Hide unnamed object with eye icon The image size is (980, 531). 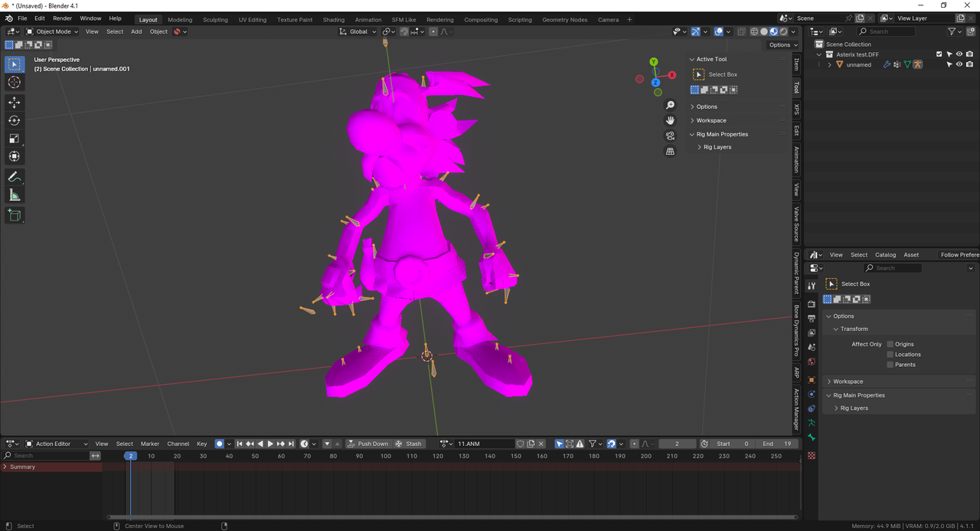[959, 64]
